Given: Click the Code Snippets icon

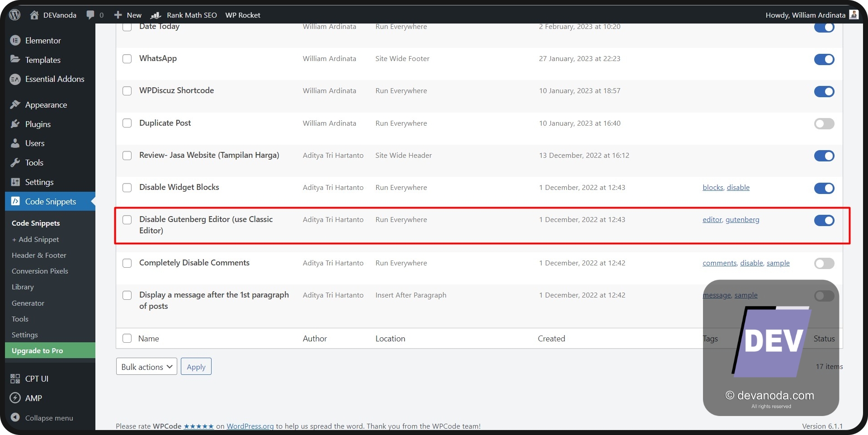Looking at the screenshot, I should point(15,201).
